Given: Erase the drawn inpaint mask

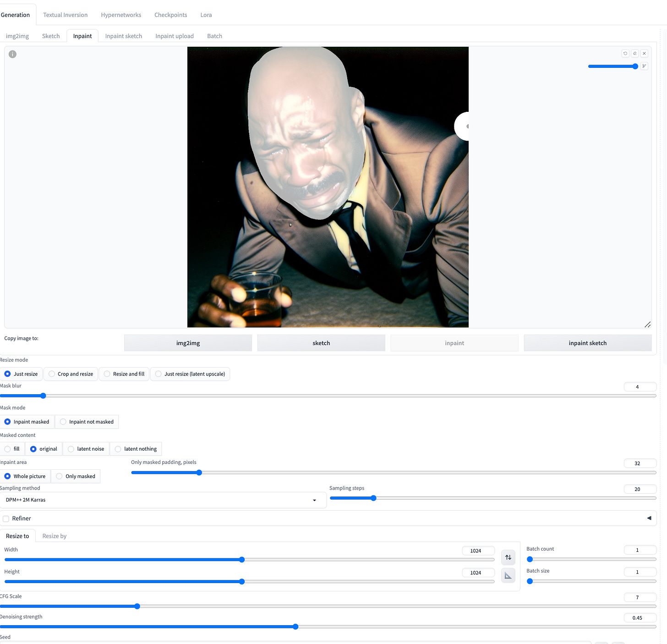Looking at the screenshot, I should [x=635, y=54].
